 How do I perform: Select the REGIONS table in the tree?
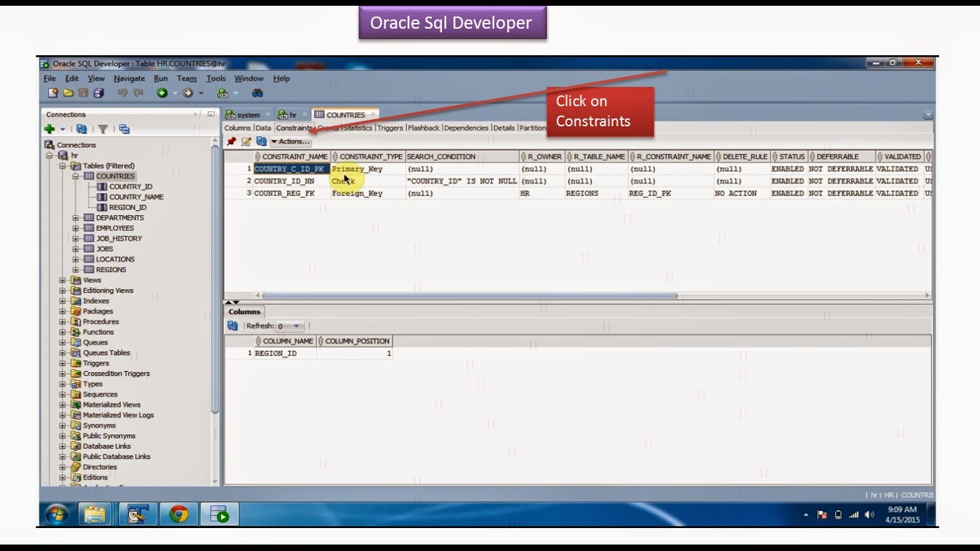(111, 270)
